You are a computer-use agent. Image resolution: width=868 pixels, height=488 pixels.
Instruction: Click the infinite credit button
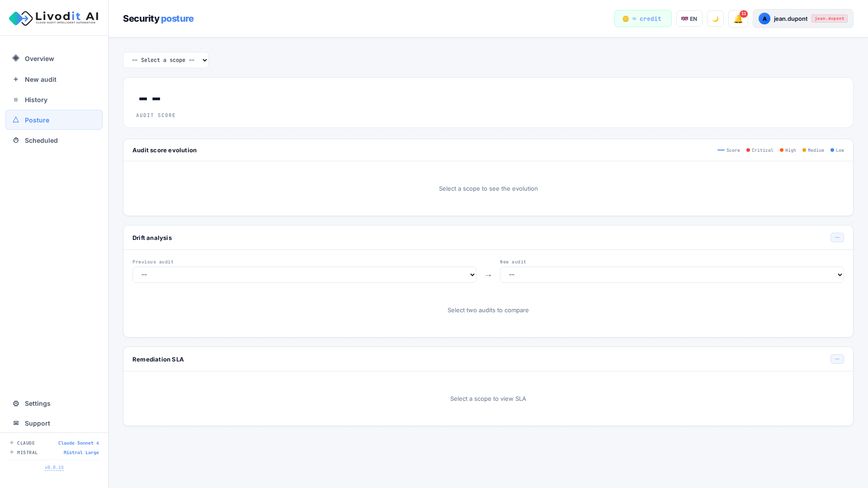pos(642,19)
